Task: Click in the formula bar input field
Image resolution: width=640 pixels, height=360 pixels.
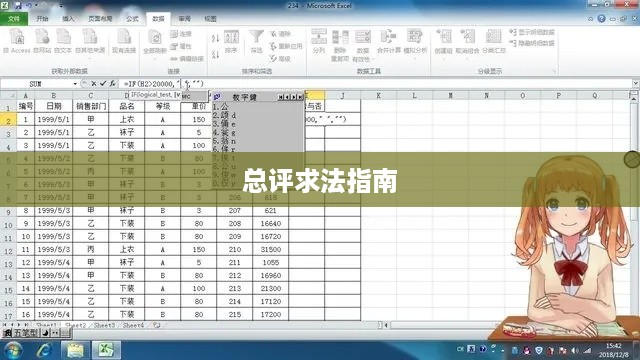Action: point(376,84)
